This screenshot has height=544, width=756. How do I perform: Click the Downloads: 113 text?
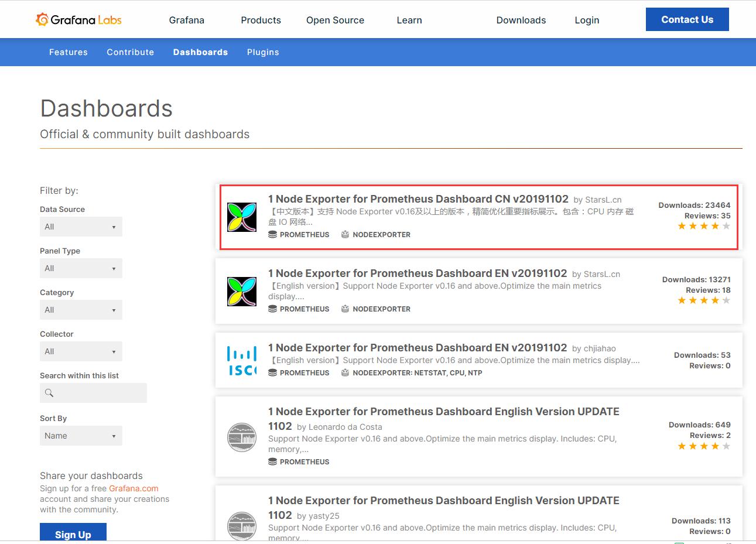pyautogui.click(x=701, y=521)
